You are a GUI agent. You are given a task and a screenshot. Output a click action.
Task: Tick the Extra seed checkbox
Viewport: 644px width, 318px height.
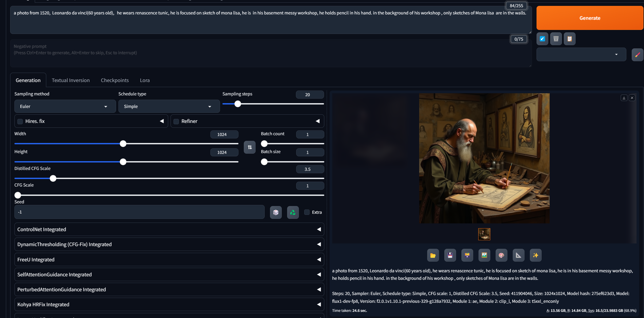point(307,212)
